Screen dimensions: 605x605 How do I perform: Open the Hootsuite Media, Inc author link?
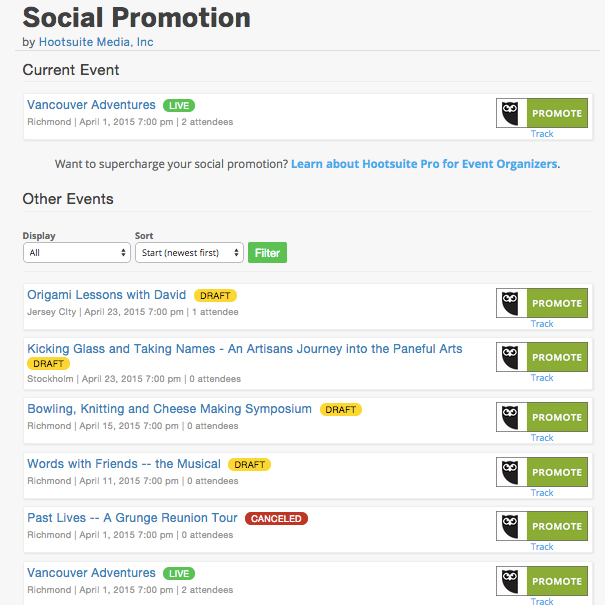pos(96,42)
